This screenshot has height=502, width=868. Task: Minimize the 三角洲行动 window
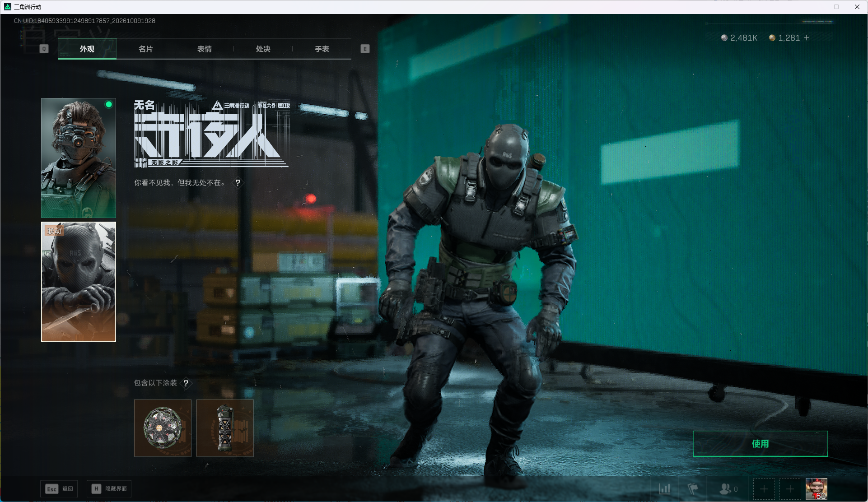click(x=816, y=7)
